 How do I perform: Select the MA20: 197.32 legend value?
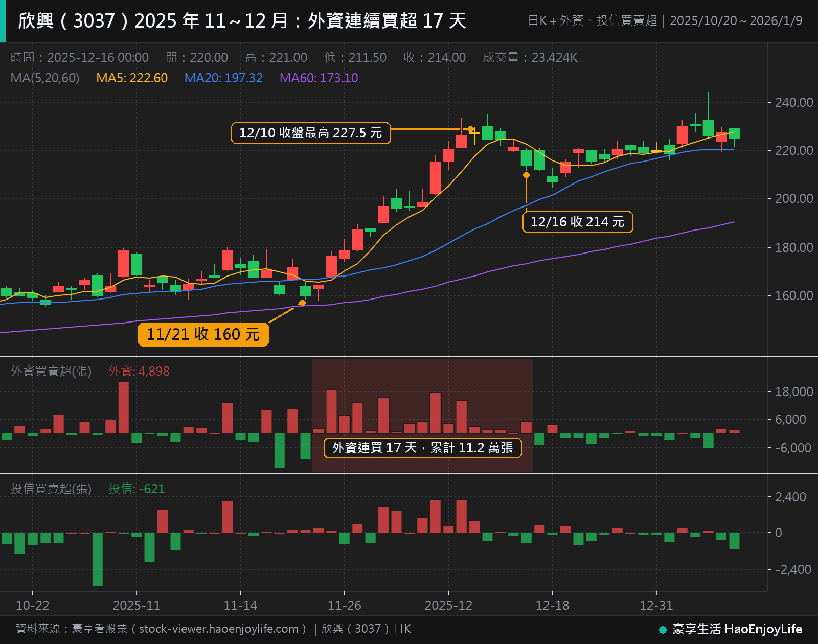pyautogui.click(x=223, y=78)
